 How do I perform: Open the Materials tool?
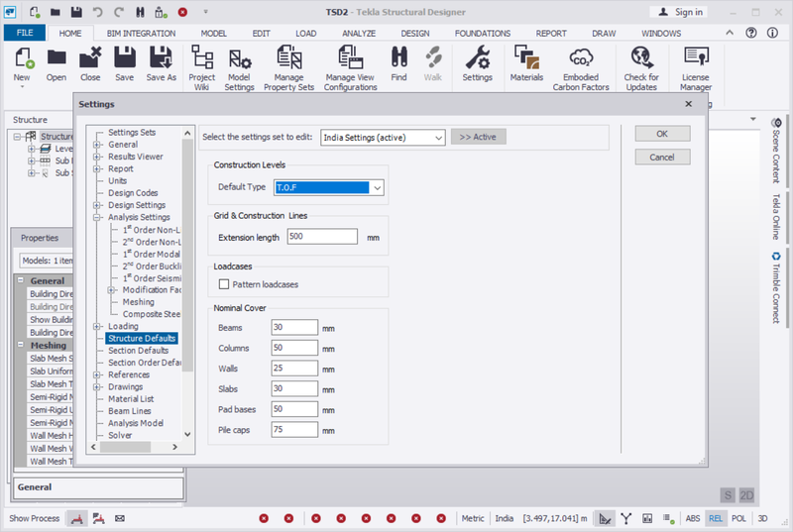click(x=526, y=63)
